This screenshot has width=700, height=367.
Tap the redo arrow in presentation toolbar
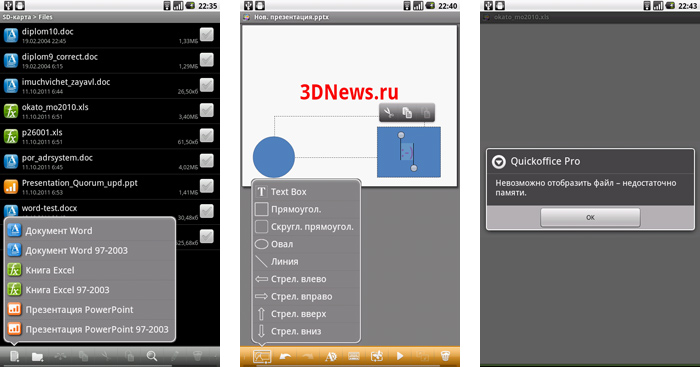[308, 356]
